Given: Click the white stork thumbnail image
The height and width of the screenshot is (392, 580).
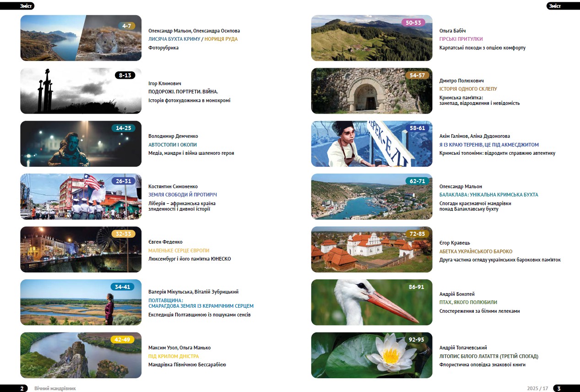Looking at the screenshot, I should click(x=371, y=302).
